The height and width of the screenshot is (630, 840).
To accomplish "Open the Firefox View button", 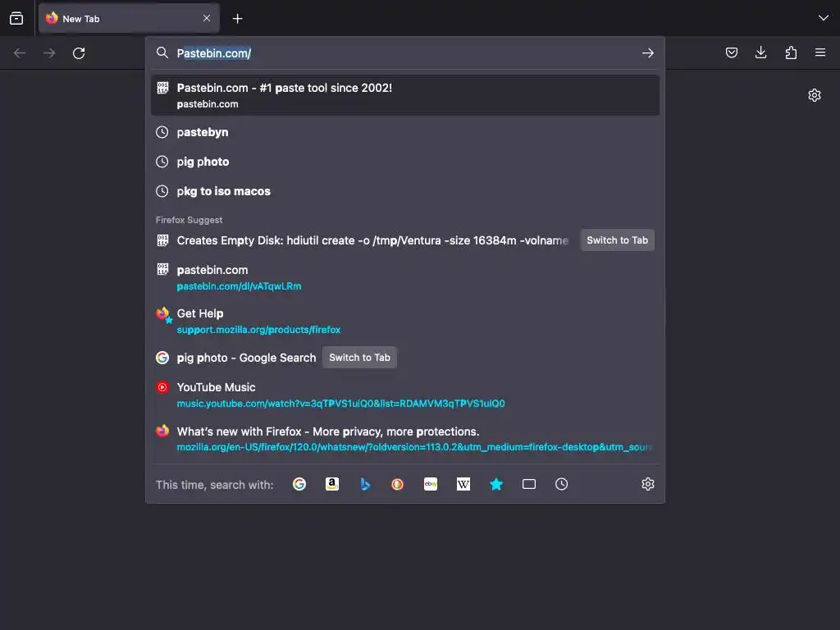I will click(16, 18).
